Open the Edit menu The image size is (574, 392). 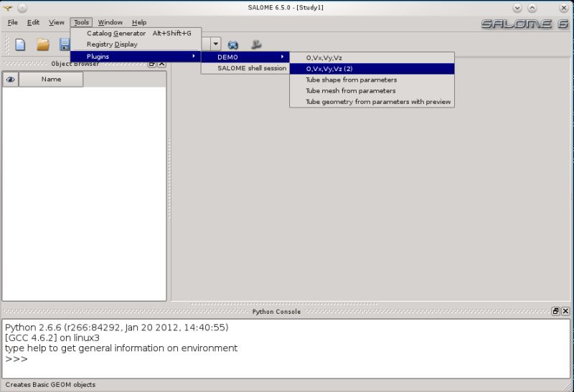[x=33, y=22]
